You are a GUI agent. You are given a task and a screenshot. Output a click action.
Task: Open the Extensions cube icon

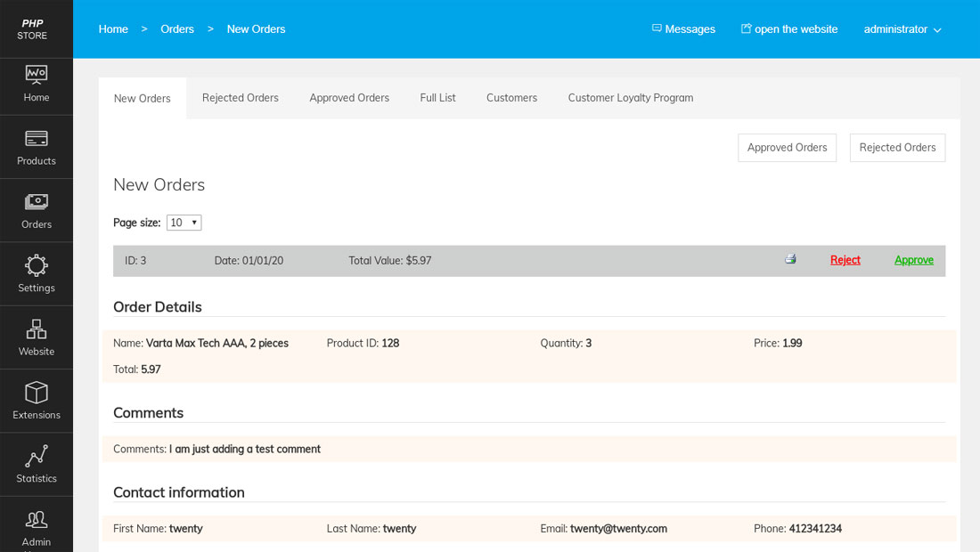pyautogui.click(x=37, y=393)
